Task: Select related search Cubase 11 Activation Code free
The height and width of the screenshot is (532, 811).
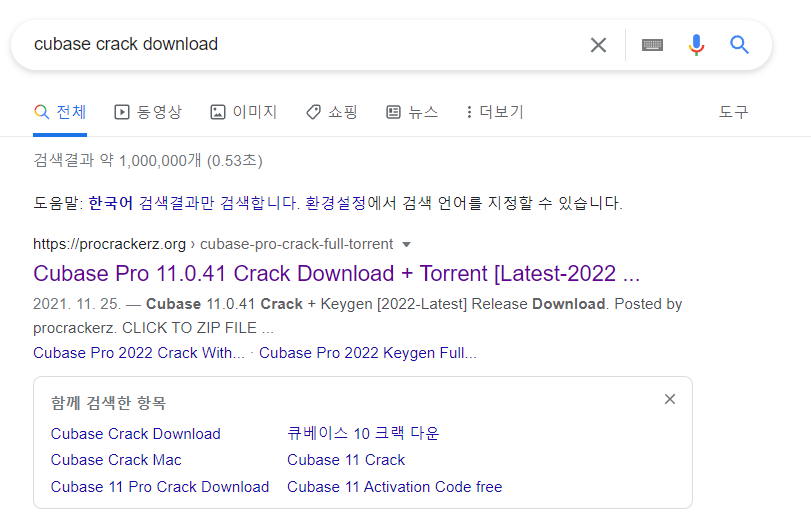Action: coord(395,487)
